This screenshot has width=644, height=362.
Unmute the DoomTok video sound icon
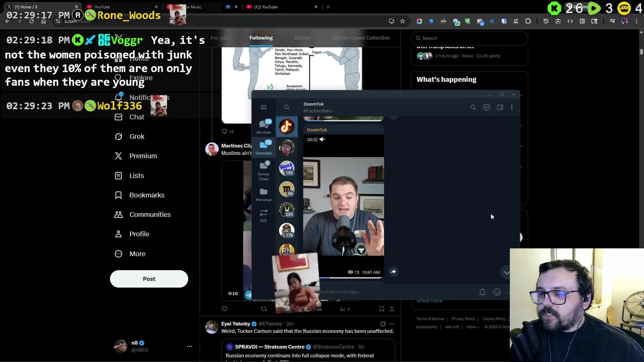click(322, 139)
